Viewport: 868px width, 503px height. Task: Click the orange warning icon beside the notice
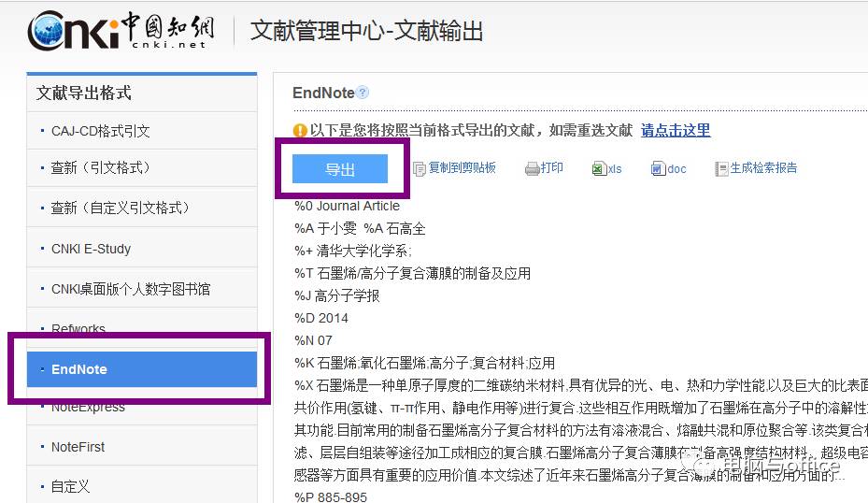pos(300,131)
